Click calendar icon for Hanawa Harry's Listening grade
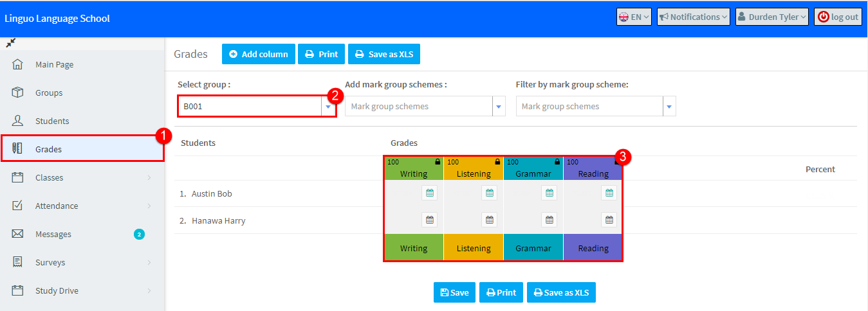The image size is (868, 311). [x=489, y=220]
